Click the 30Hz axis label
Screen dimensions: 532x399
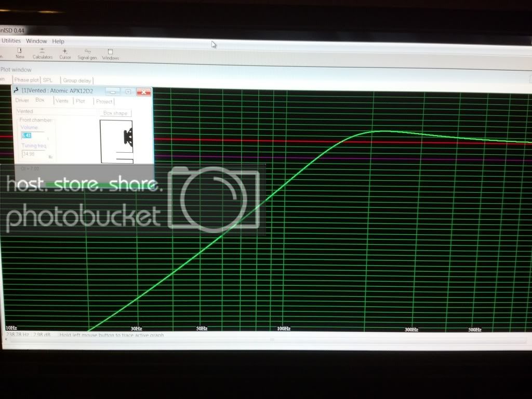137,328
